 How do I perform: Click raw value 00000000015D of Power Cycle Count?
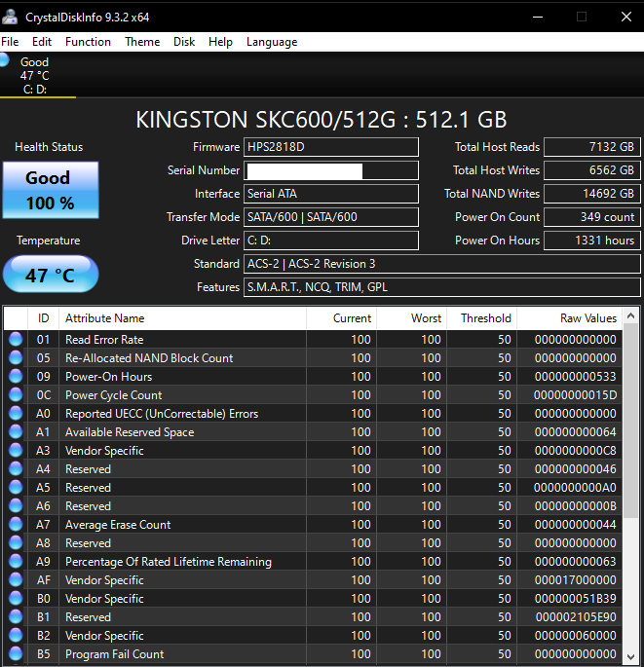click(575, 394)
